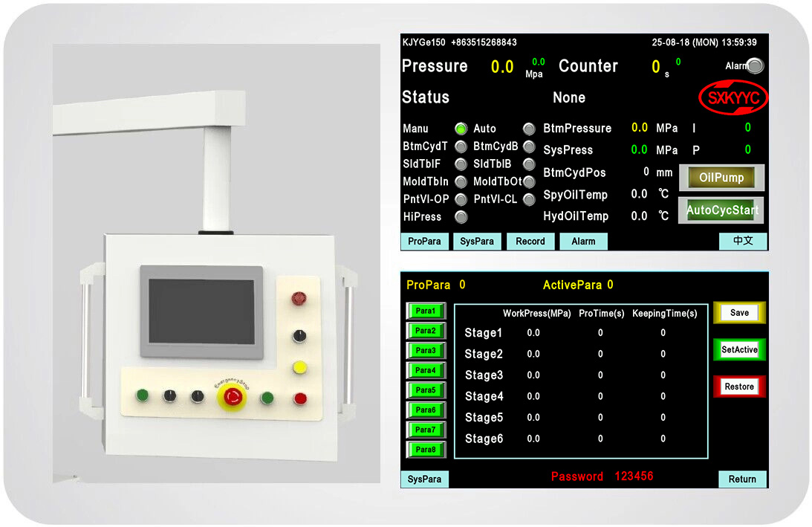Click the PntVI-CL indicator light

coord(528,199)
